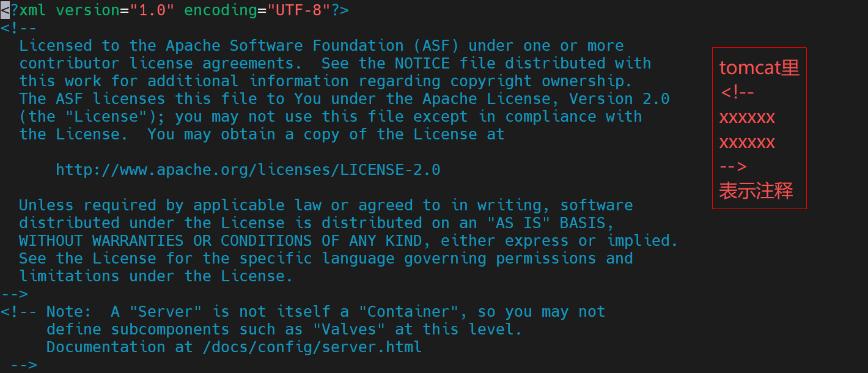Click the closing comment marker after limitations line
The width and height of the screenshot is (868, 373).
(x=15, y=294)
